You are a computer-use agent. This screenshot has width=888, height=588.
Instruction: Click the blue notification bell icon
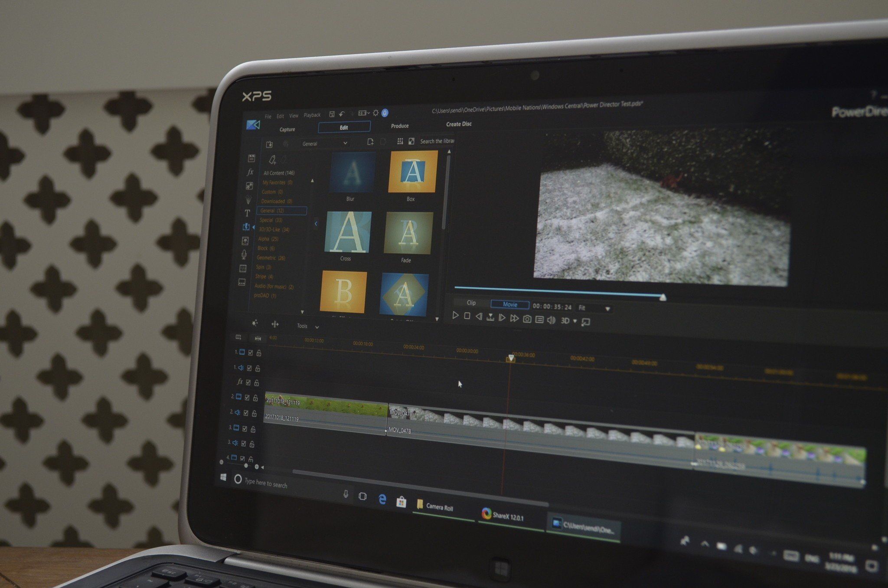(385, 113)
